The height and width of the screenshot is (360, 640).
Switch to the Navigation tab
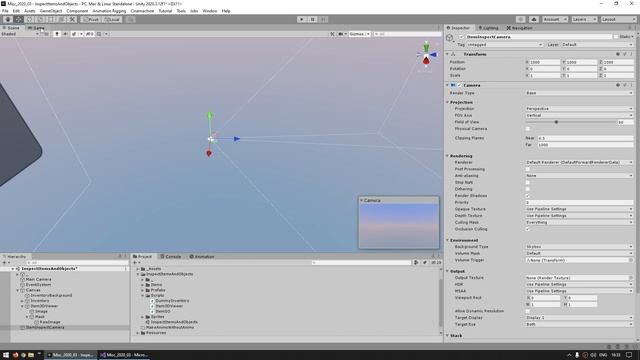coord(520,28)
